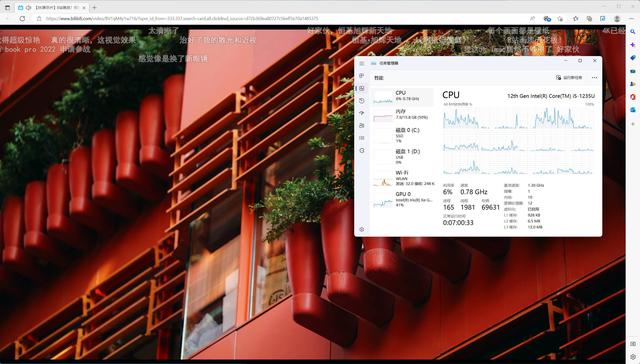Viewport: 640px width, 364px height.
Task: Click the Run new task button
Action: 569,78
